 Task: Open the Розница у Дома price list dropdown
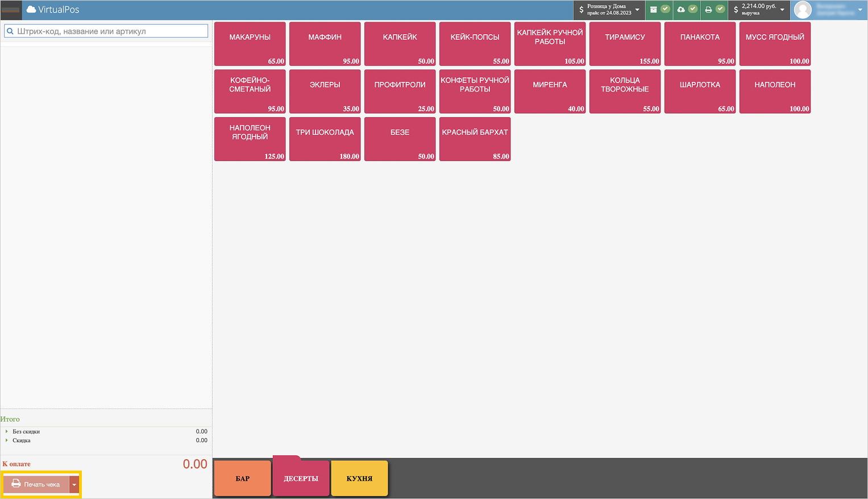637,10
